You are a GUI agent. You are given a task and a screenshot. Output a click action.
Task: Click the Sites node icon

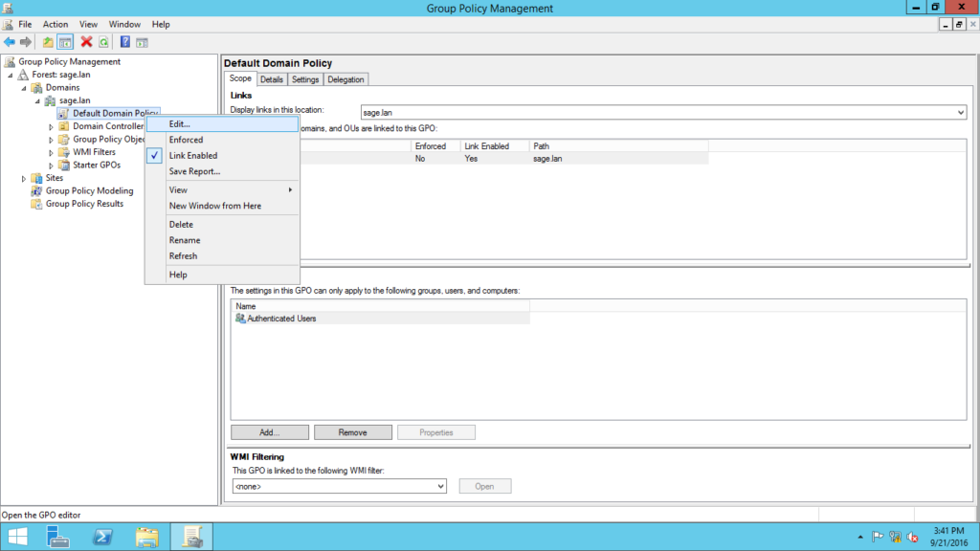point(37,178)
